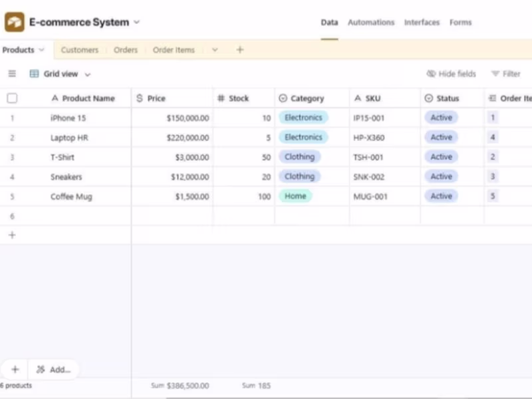Click the Clothing tag in T-Shirt row
This screenshot has height=399, width=532.
pos(300,157)
